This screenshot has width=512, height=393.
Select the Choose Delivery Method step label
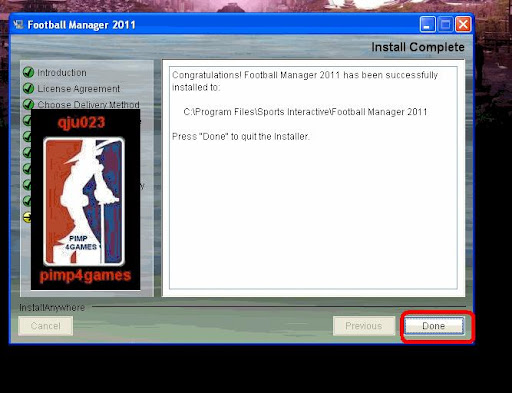(x=88, y=104)
